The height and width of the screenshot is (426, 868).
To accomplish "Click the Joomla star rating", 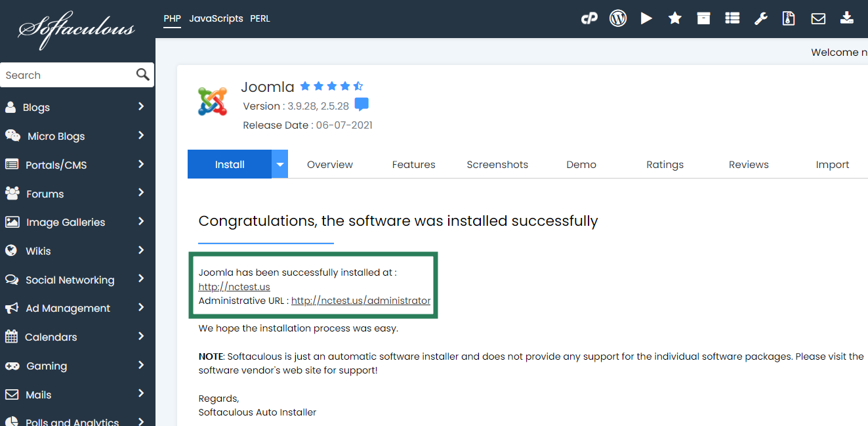I will [331, 86].
